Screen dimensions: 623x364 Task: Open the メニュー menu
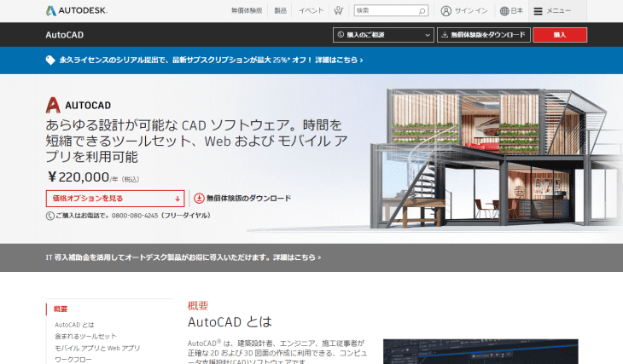pos(558,11)
